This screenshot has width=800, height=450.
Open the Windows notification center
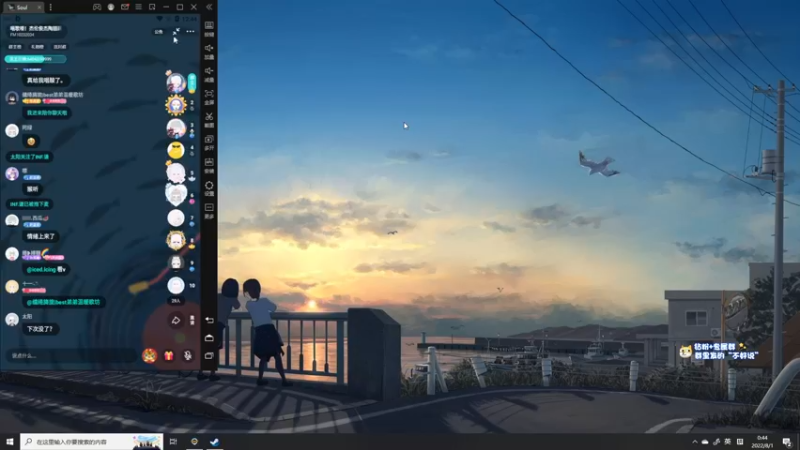pos(787,442)
